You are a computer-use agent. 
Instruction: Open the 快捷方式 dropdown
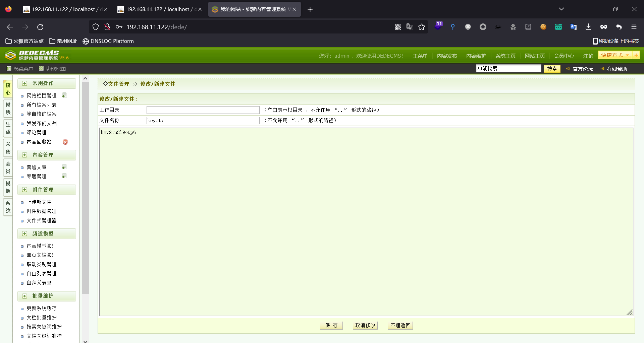(x=615, y=55)
